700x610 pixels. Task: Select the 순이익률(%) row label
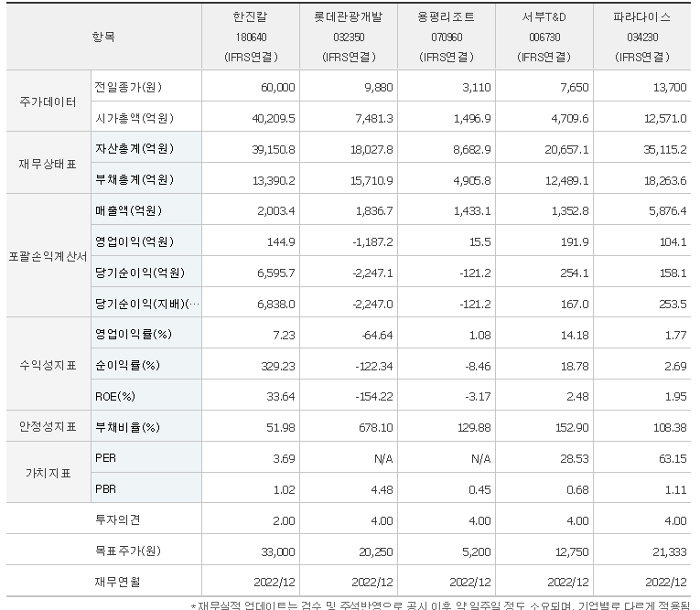127,366
